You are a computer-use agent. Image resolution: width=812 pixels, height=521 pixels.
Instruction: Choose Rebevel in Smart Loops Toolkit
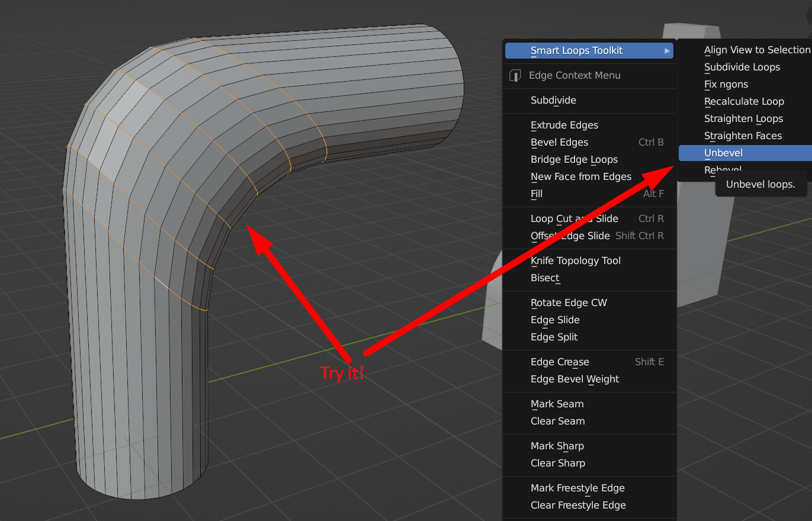723,170
